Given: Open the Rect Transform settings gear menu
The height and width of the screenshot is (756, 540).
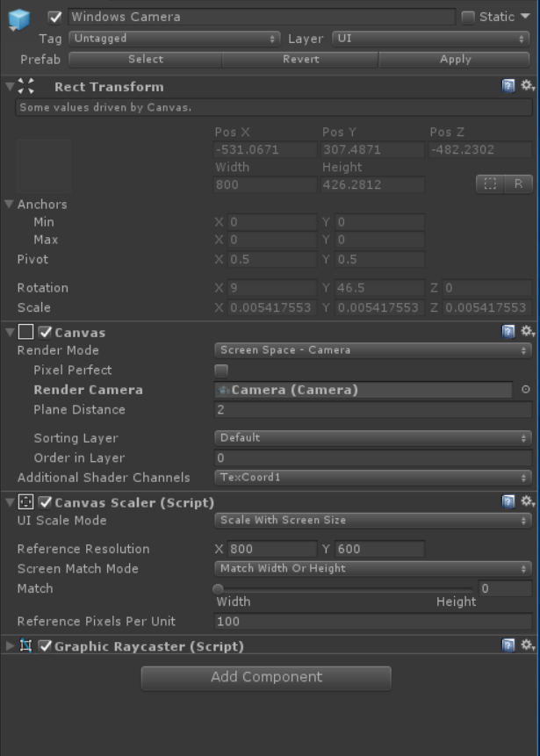Looking at the screenshot, I should coord(528,87).
